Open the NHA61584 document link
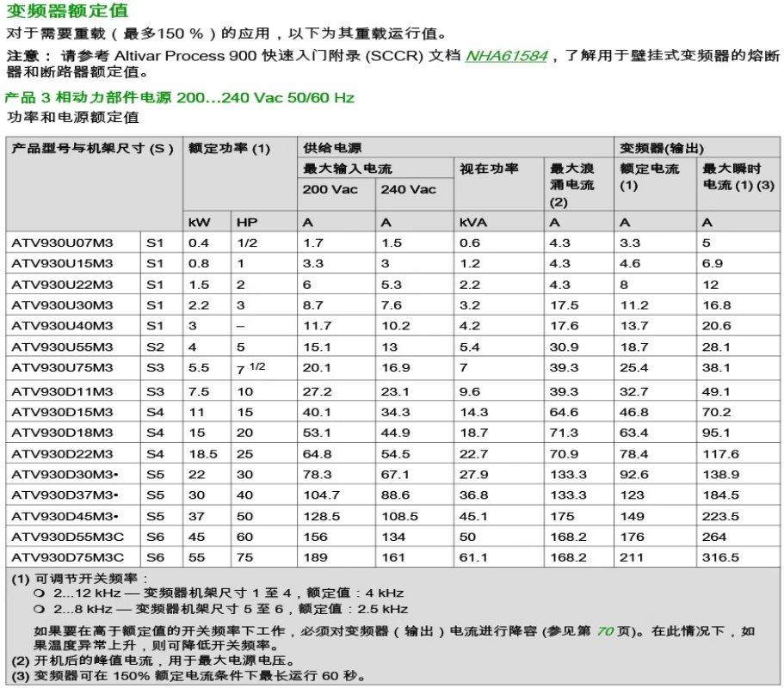 506,56
